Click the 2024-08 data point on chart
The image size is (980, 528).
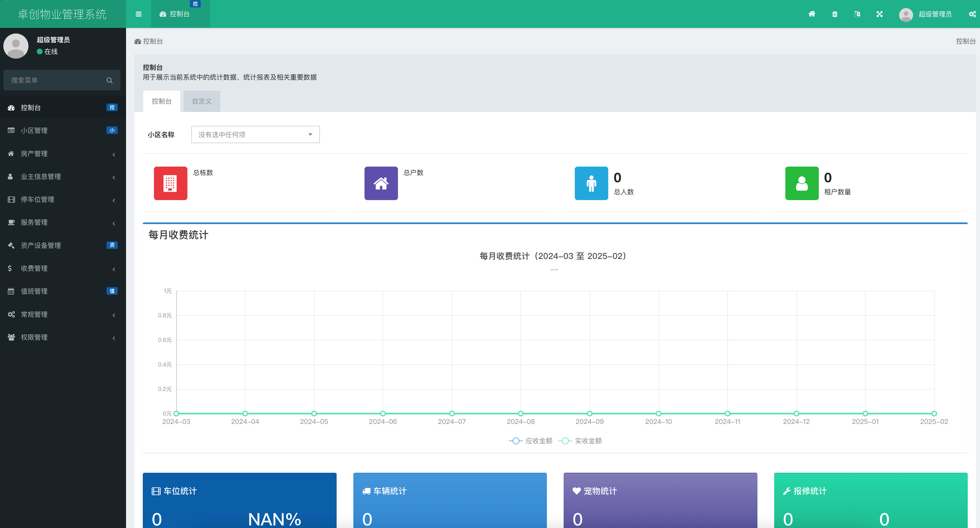pos(520,413)
